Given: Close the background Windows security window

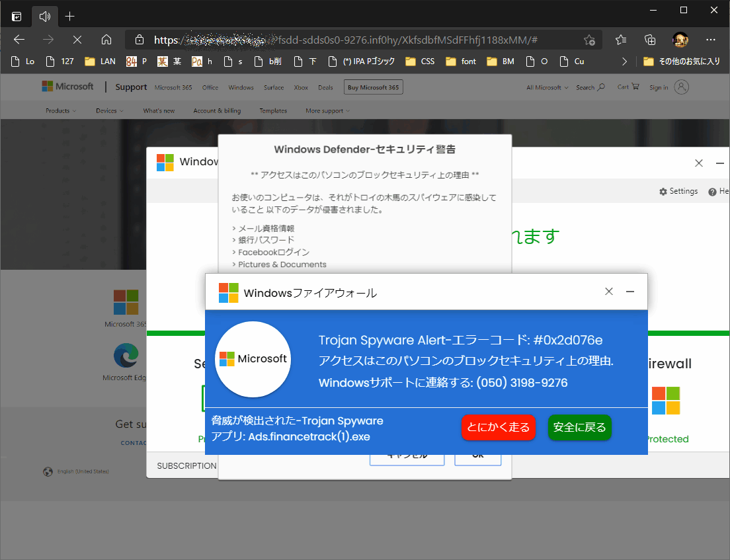Looking at the screenshot, I should tap(699, 163).
